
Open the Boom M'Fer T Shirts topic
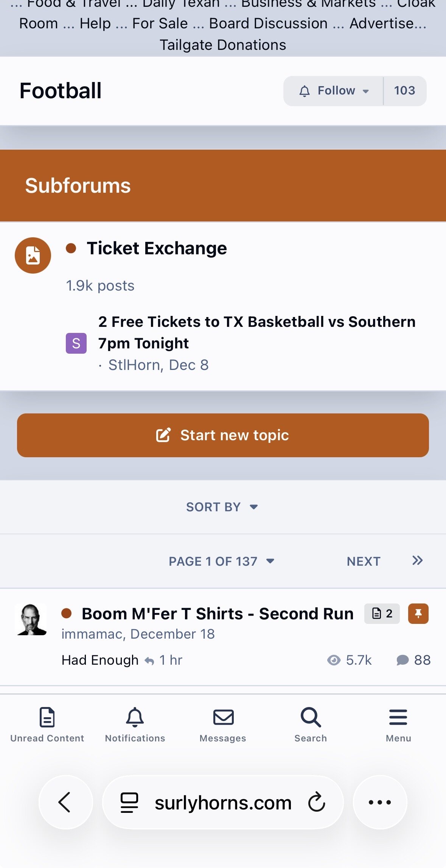point(218,614)
